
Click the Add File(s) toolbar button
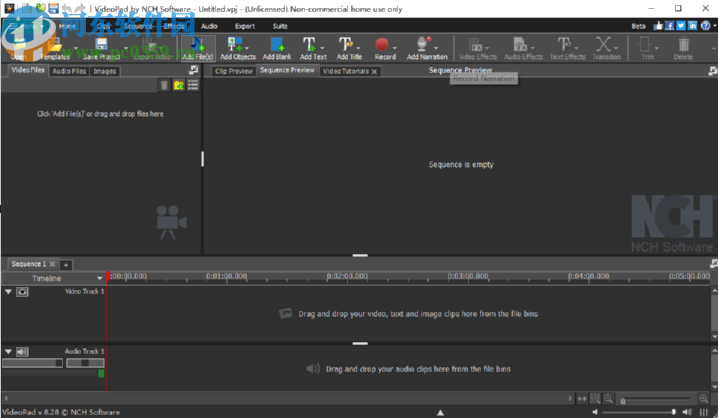197,49
